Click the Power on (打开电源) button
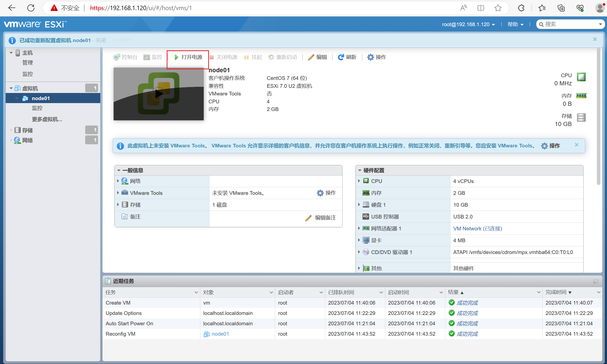The width and height of the screenshot is (607, 364). (x=188, y=57)
